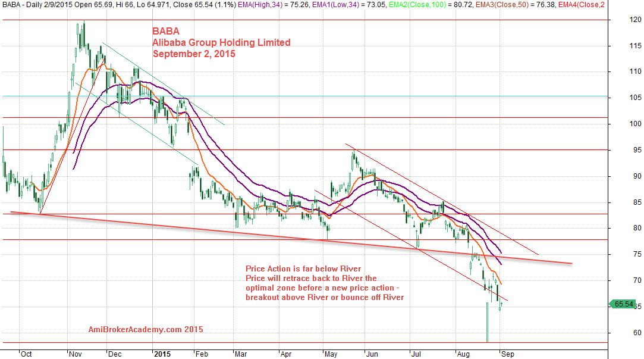Click the Jul label on the date axis

pyautogui.click(x=416, y=354)
